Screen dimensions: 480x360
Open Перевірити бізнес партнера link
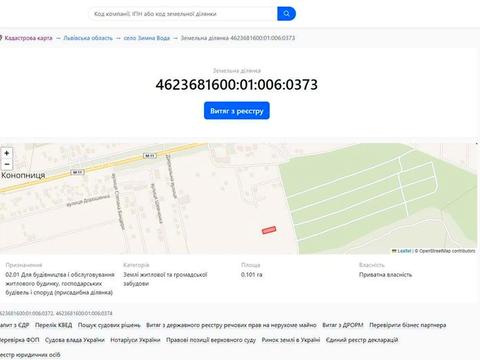point(407,325)
